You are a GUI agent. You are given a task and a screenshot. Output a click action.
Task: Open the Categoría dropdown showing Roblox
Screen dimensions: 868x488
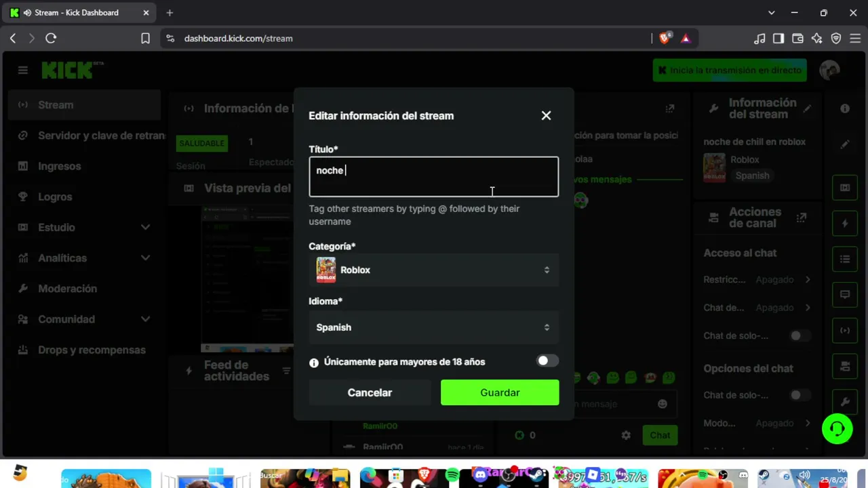pos(434,270)
